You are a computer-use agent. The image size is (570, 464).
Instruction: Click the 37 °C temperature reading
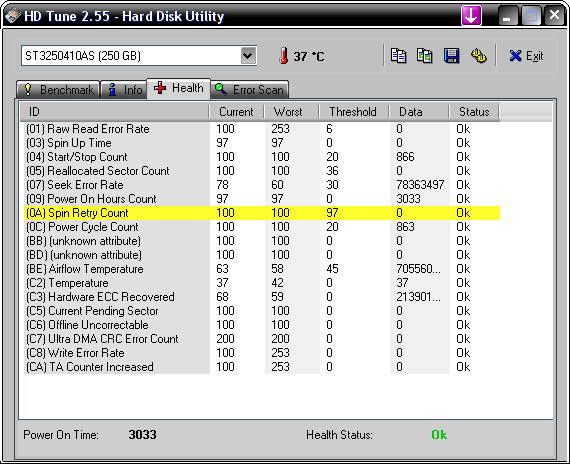(x=309, y=57)
